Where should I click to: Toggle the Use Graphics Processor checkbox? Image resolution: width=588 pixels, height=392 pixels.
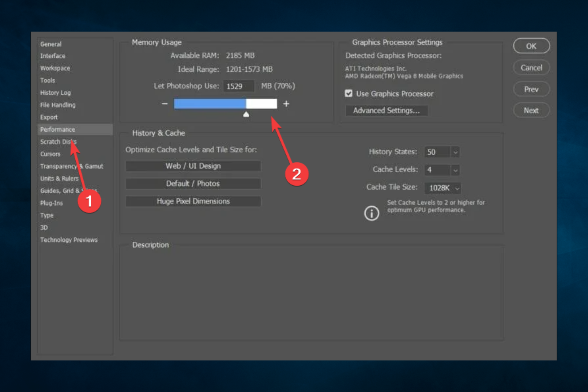point(349,93)
